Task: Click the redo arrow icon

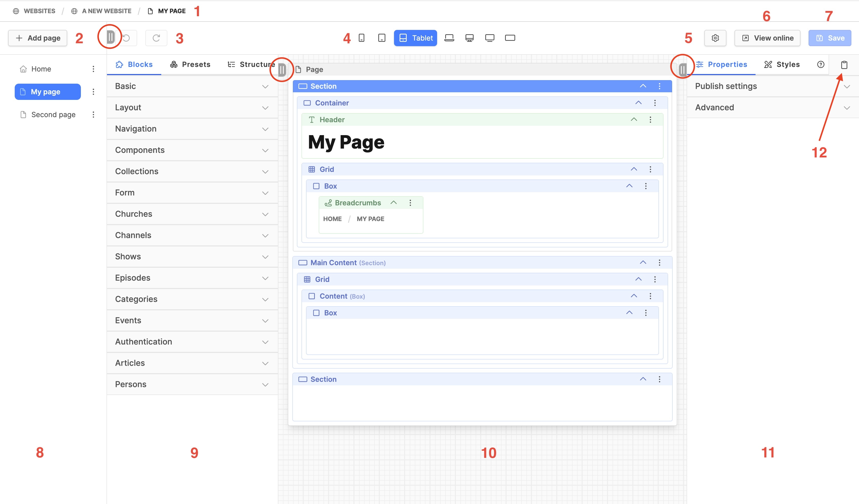Action: [156, 38]
